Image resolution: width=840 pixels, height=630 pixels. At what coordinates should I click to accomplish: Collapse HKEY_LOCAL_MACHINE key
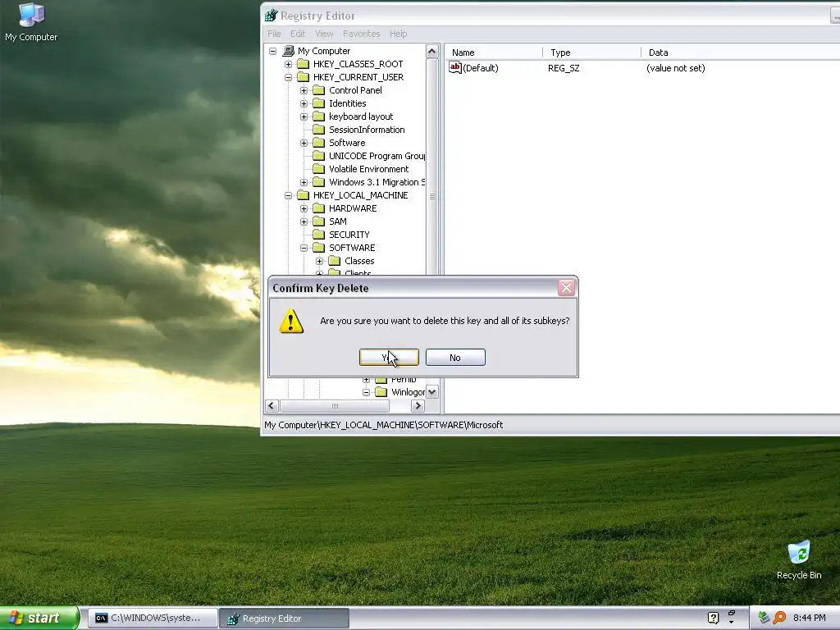pos(288,195)
